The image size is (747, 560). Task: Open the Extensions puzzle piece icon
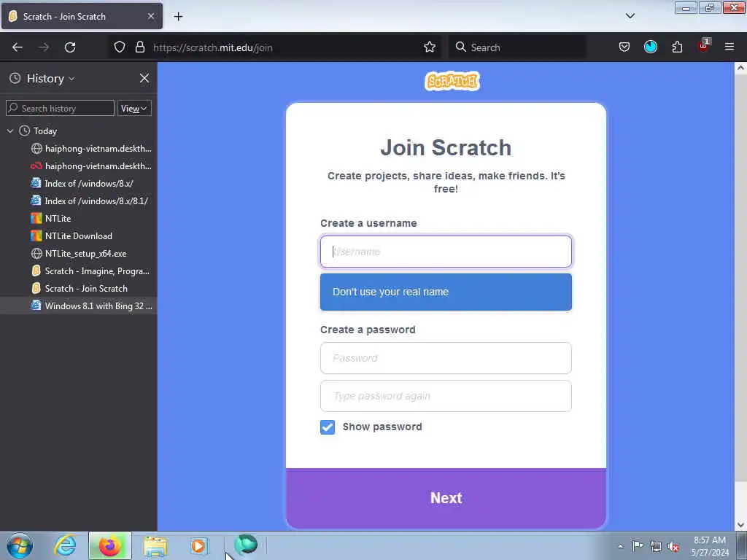tap(677, 47)
